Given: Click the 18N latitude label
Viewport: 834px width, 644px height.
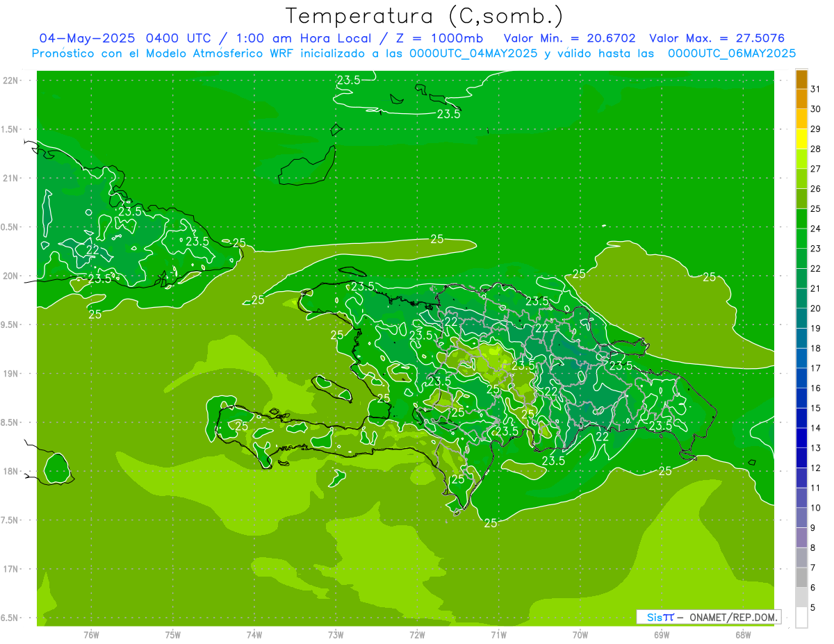Looking at the screenshot, I should 11,471.
